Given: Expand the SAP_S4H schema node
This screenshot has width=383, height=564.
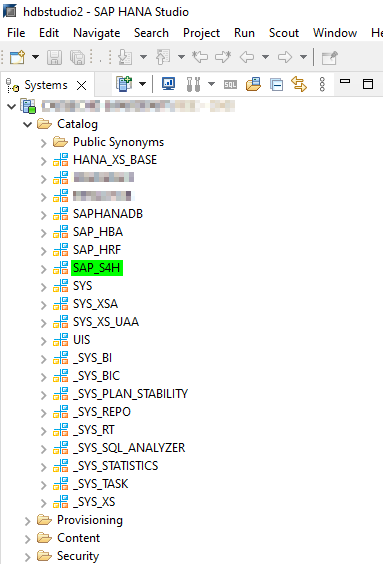Looking at the screenshot, I should click(x=44, y=269).
